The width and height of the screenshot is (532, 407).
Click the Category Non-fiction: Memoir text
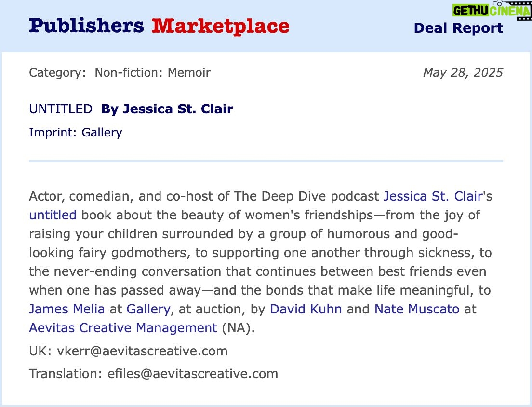pyautogui.click(x=120, y=73)
